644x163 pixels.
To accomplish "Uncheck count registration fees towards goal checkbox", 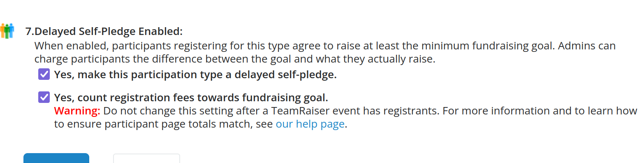I will pos(44,98).
